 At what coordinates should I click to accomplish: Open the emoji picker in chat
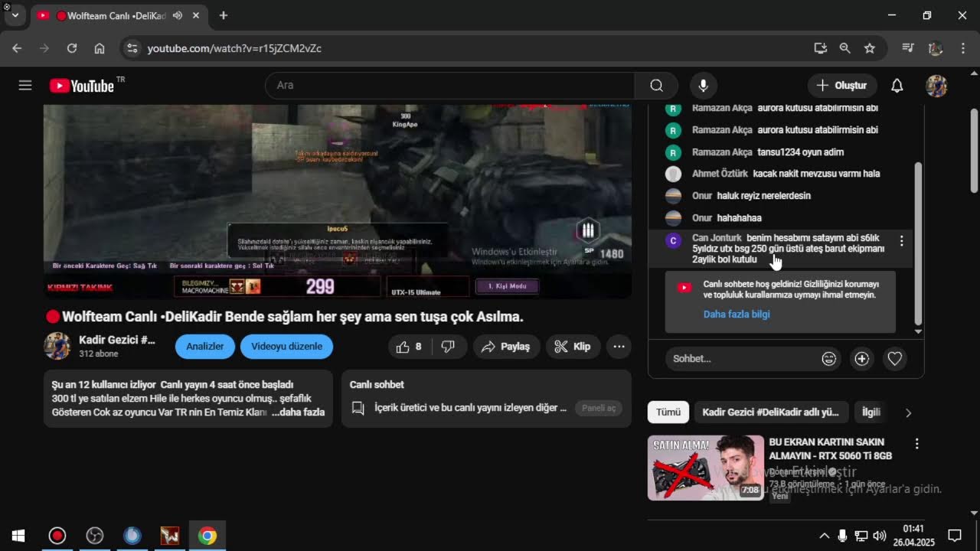pyautogui.click(x=828, y=358)
